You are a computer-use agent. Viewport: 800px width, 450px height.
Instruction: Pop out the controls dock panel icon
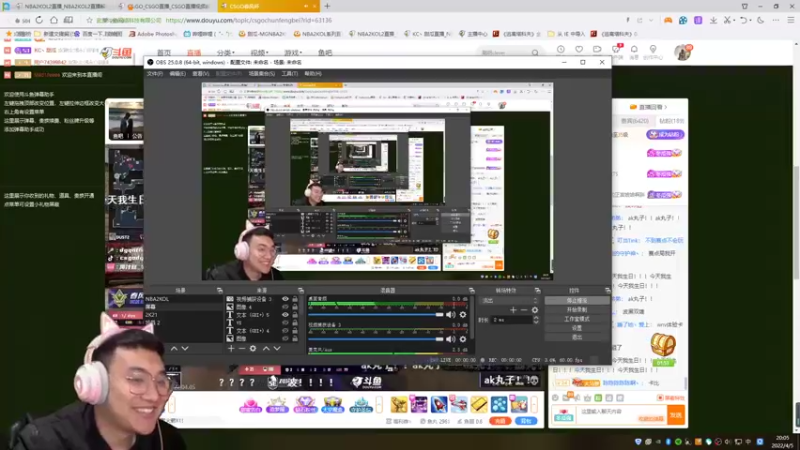pyautogui.click(x=607, y=290)
